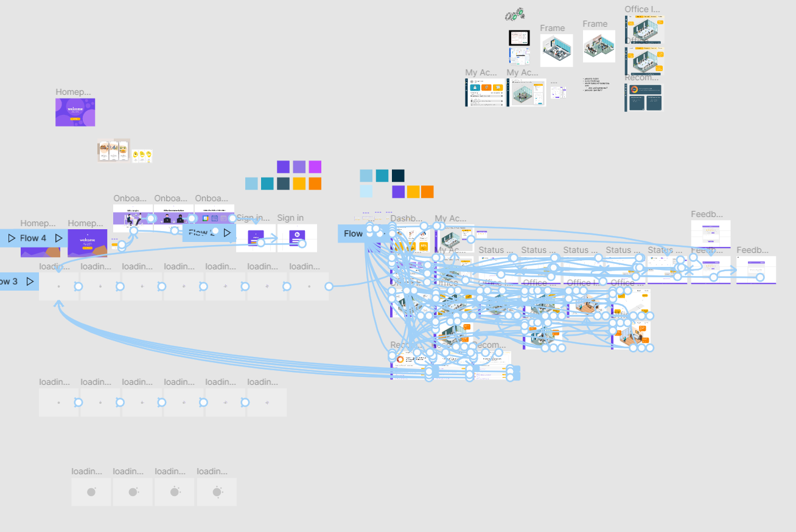Select the frame labeled exactly Sign in
This screenshot has width=796, height=532.
[297, 238]
